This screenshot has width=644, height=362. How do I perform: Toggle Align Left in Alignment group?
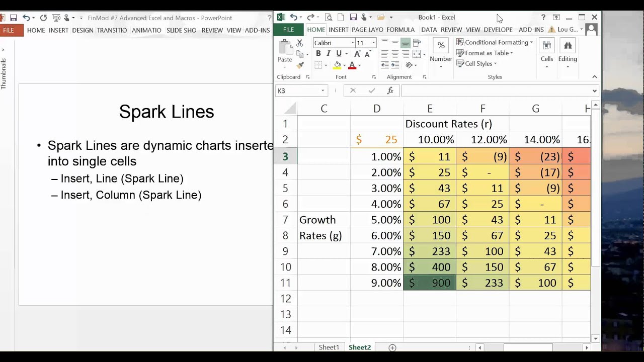(x=385, y=54)
